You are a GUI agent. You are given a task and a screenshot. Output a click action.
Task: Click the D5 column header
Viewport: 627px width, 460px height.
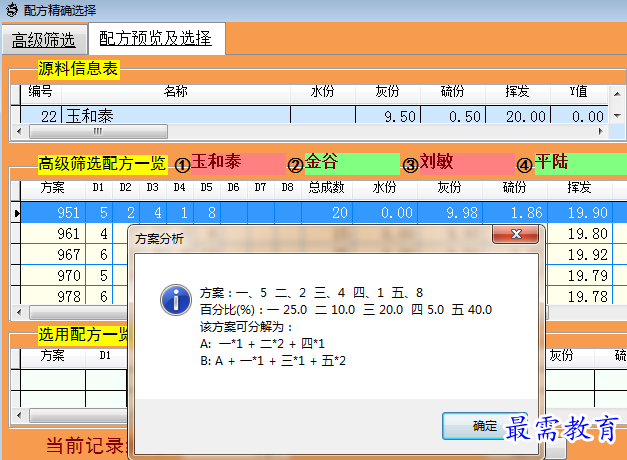[x=207, y=188]
